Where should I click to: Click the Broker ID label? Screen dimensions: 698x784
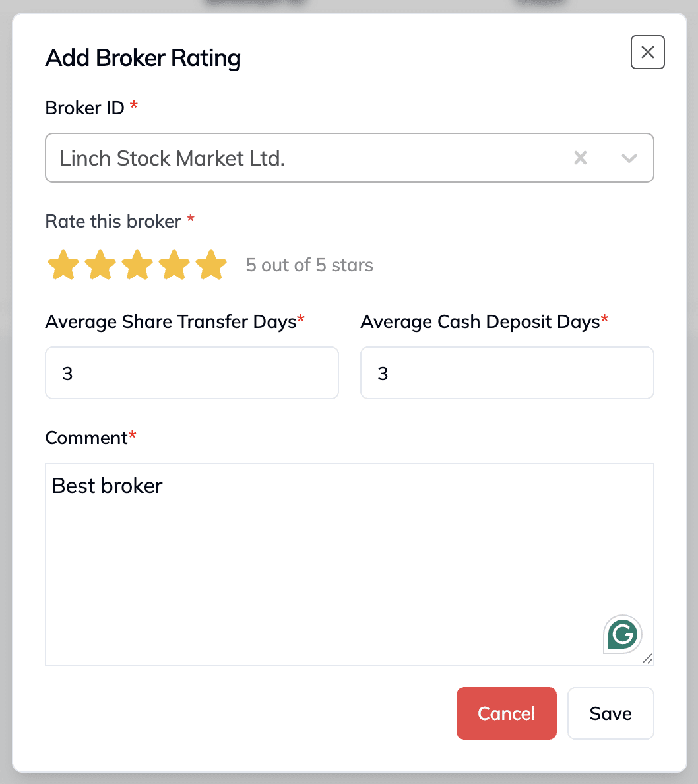point(84,108)
